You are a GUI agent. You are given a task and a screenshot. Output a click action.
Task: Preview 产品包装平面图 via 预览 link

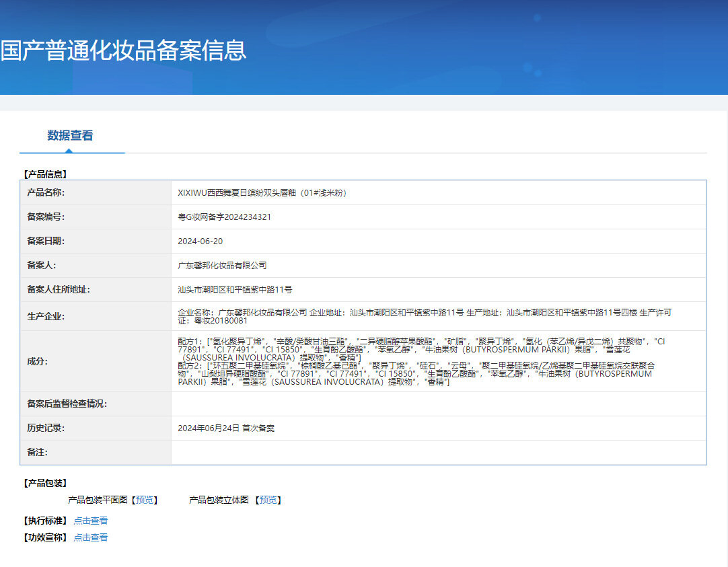(x=145, y=500)
